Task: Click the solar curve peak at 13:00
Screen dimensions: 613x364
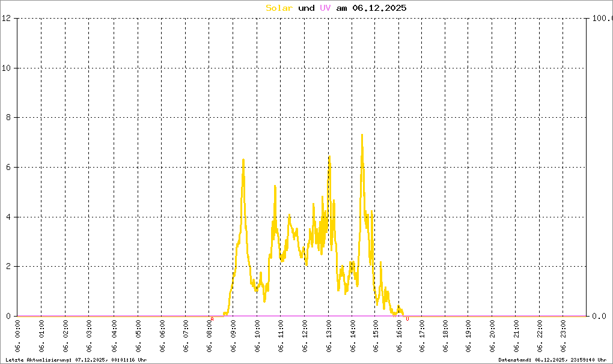Action: 329,157
